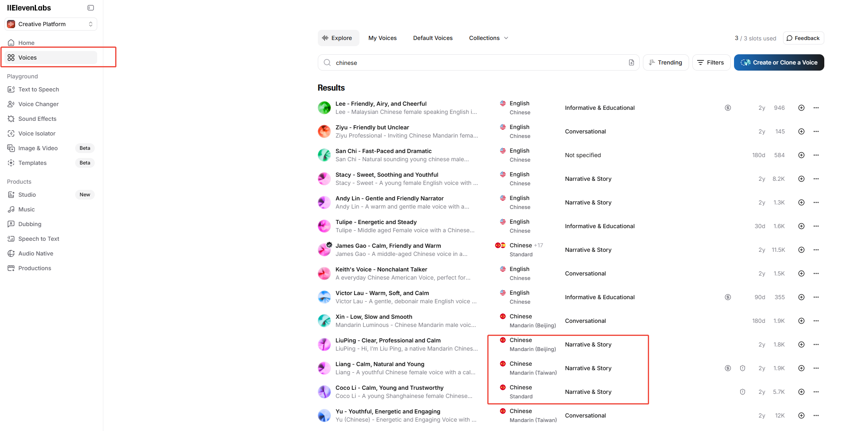Viewport: 868px width, 431px height.
Task: Collapse the sidebar panel icon
Action: (x=91, y=8)
